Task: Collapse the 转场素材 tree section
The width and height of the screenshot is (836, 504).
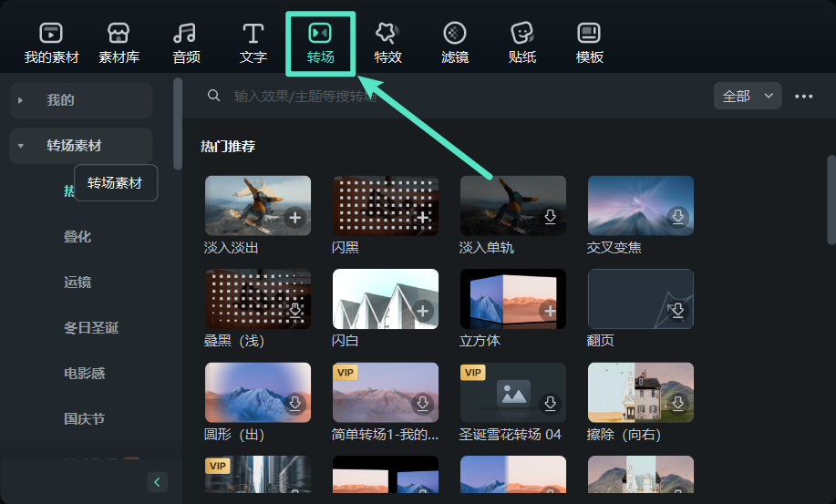Action: coord(20,146)
